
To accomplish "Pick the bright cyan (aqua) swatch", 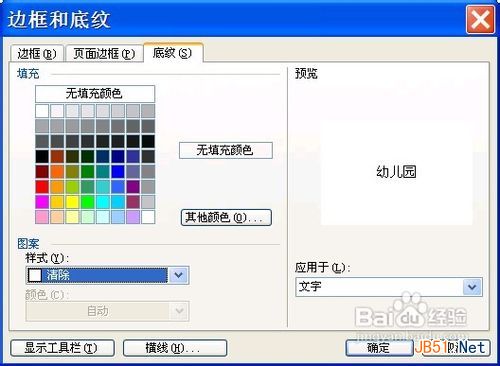I will click(103, 202).
